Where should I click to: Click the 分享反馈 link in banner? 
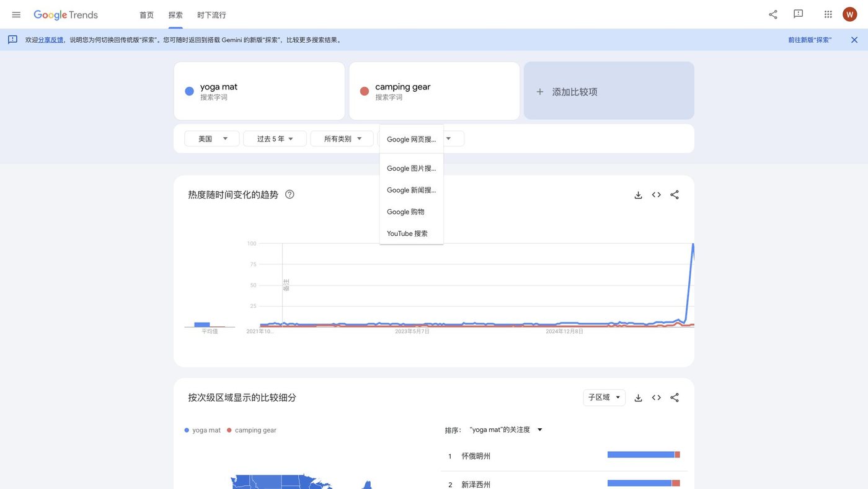pyautogui.click(x=51, y=40)
